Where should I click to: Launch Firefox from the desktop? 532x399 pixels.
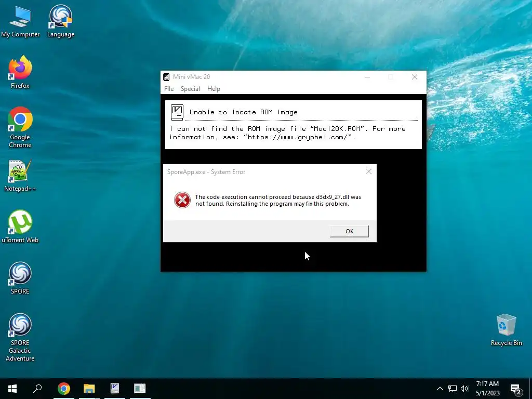pyautogui.click(x=20, y=72)
